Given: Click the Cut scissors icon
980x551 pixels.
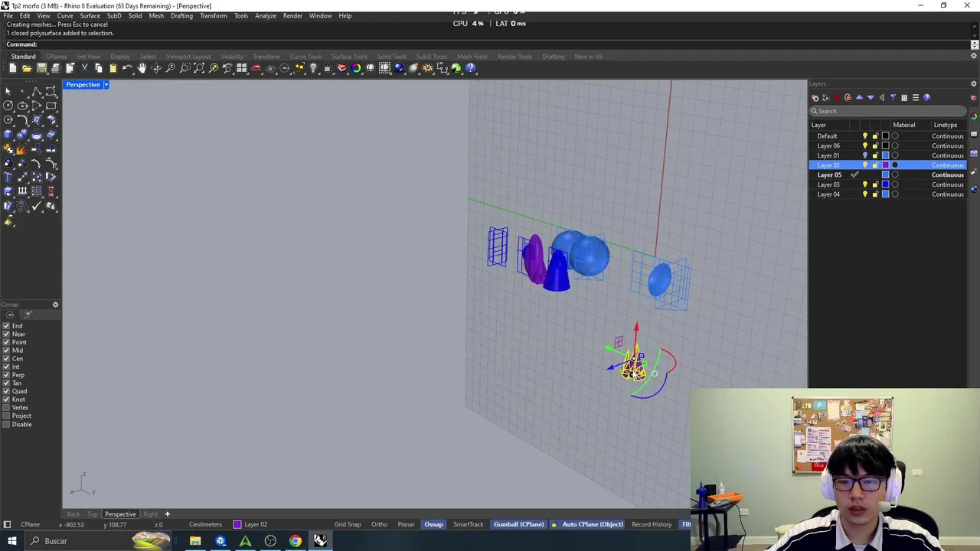Looking at the screenshot, I should tap(84, 68).
